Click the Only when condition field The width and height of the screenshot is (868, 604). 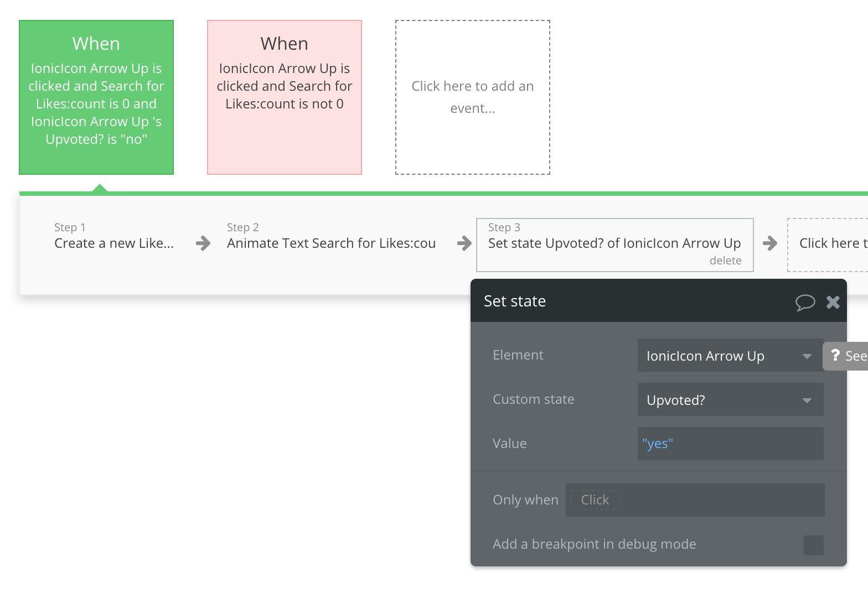(694, 500)
